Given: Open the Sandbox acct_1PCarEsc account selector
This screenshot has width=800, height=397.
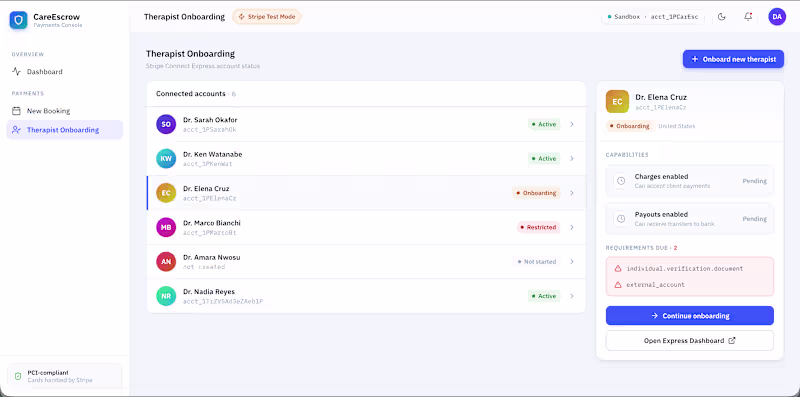Looking at the screenshot, I should tap(653, 17).
